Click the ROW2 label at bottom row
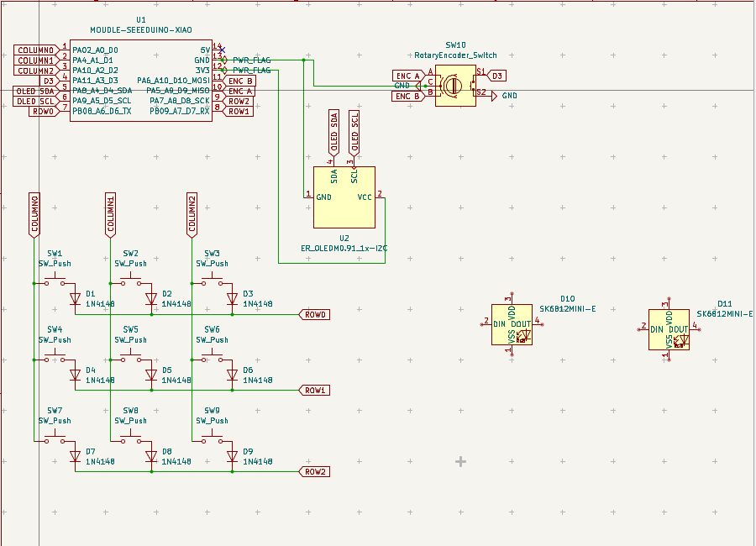 [x=315, y=472]
